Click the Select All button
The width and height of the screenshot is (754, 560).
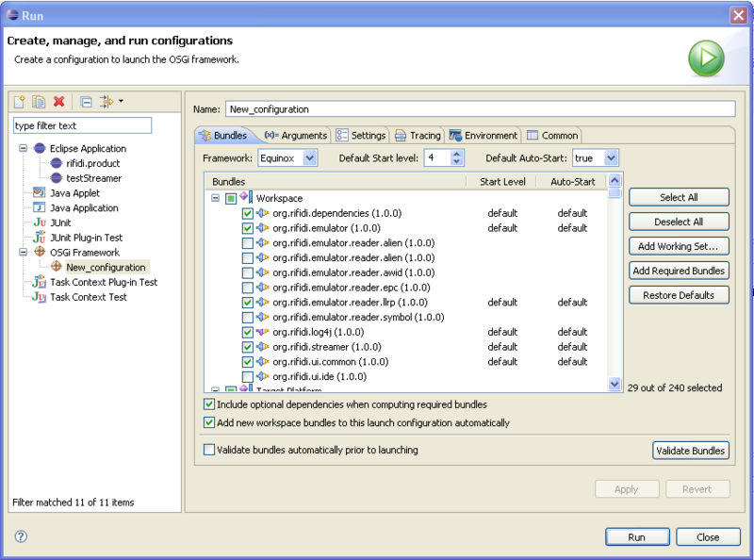(x=679, y=197)
